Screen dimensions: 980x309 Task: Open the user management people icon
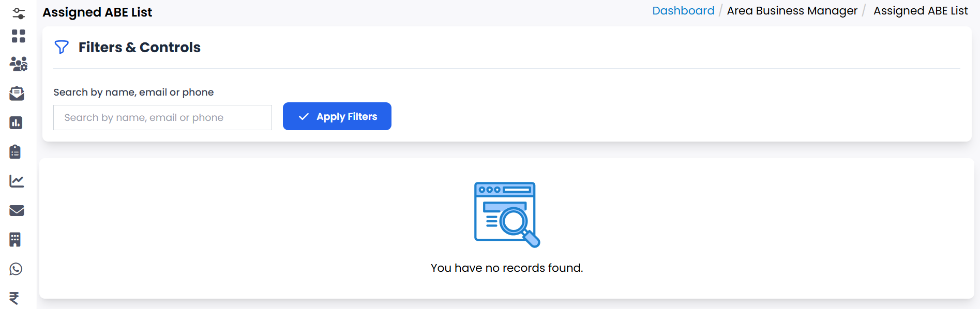pos(19,64)
